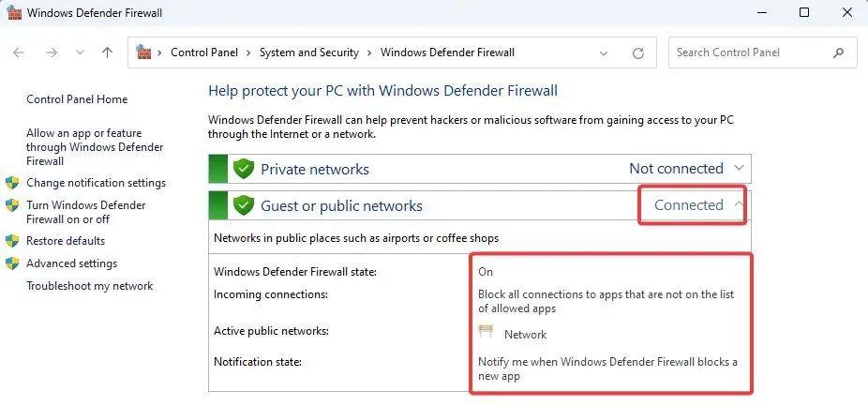Click the green shield beside Private networks
Viewport: 868px width, 406px height.
[243, 169]
